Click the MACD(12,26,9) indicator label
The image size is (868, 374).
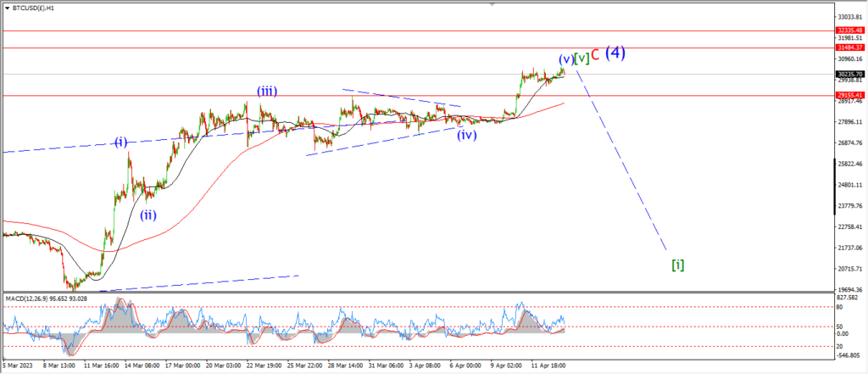tap(28, 299)
